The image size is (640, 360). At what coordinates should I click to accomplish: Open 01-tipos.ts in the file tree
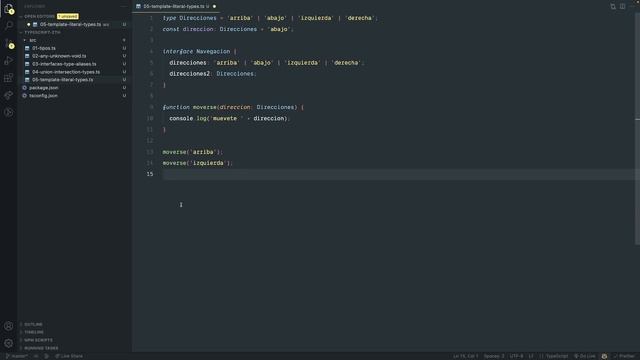tap(44, 48)
